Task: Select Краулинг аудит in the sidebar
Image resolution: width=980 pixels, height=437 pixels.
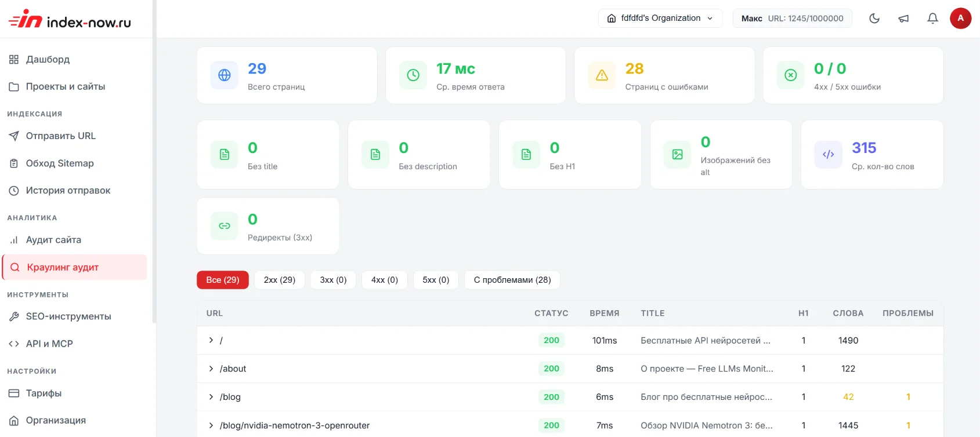Action: 75,267
